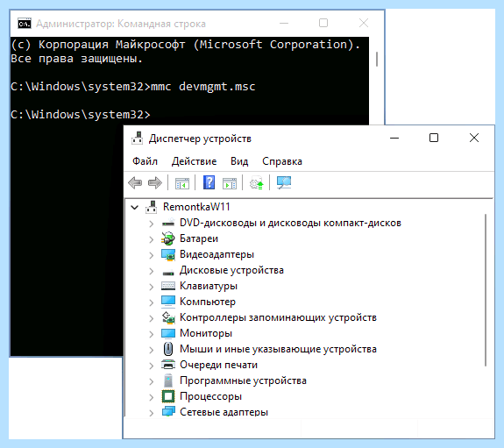Click the Back arrow in Device Manager toolbar

click(135, 183)
